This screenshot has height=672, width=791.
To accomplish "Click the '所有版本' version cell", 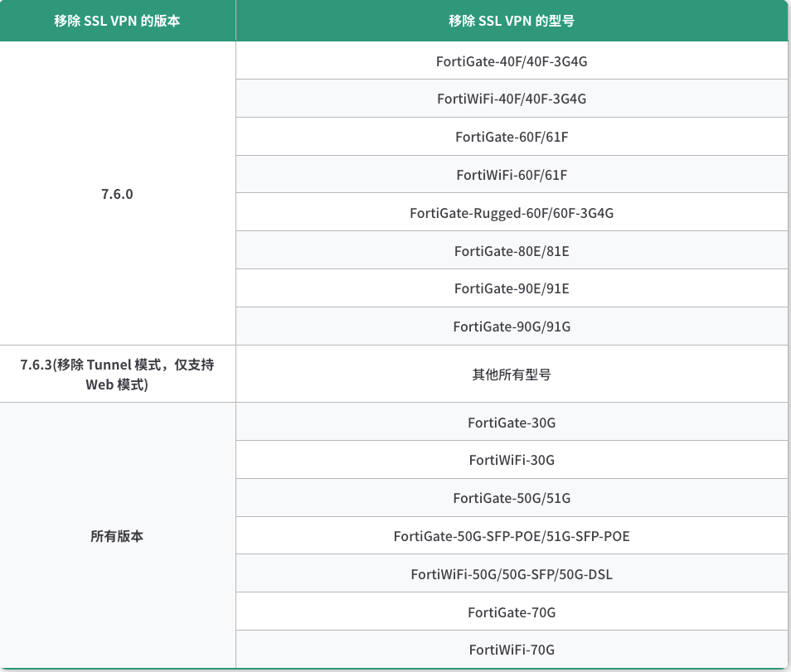I will (x=117, y=536).
